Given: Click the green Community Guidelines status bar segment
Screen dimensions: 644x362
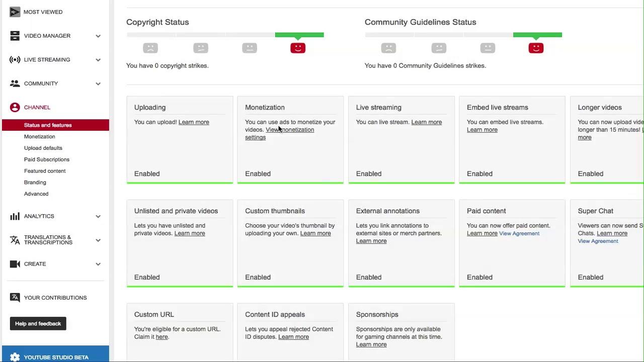Looking at the screenshot, I should [x=537, y=35].
